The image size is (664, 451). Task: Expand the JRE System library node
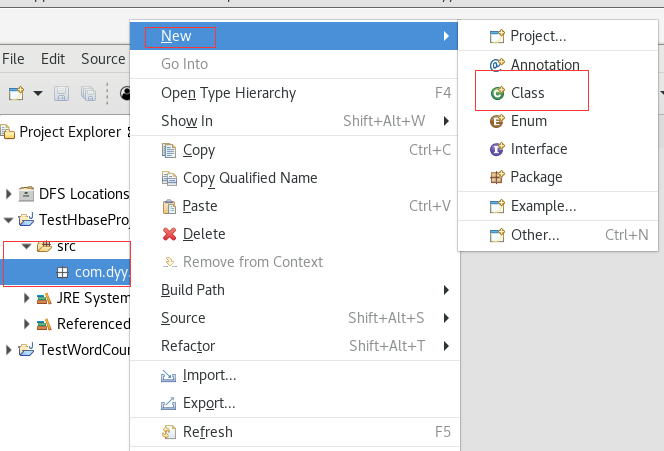26,299
